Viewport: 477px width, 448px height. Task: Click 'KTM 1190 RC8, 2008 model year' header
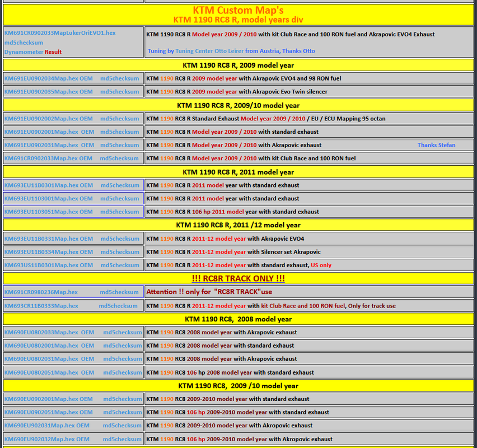[238, 319]
